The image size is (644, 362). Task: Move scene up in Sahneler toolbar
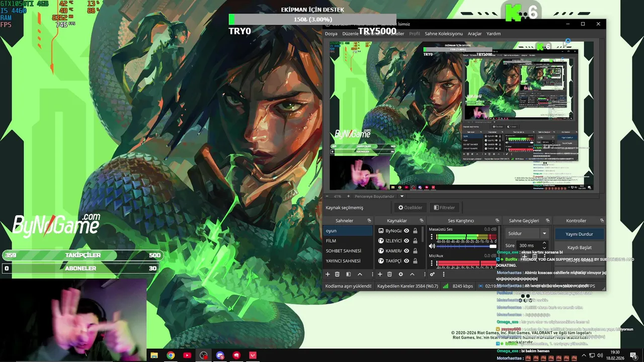(360, 274)
